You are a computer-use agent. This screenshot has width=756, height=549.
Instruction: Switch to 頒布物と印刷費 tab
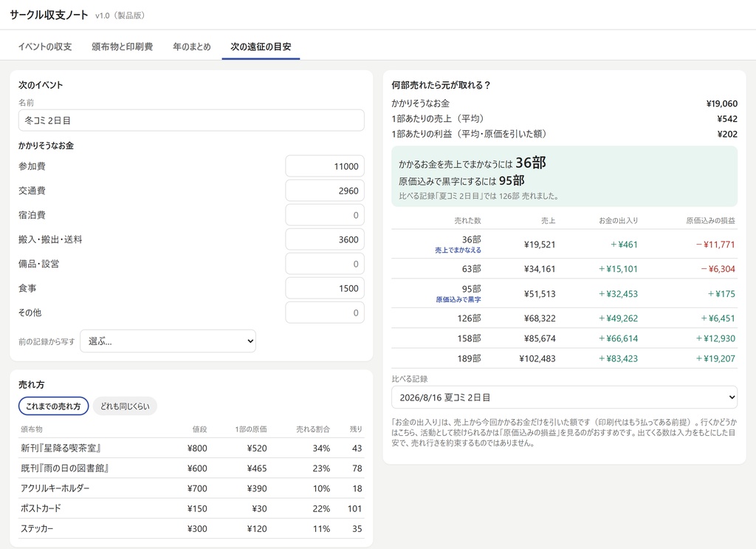[x=122, y=47]
